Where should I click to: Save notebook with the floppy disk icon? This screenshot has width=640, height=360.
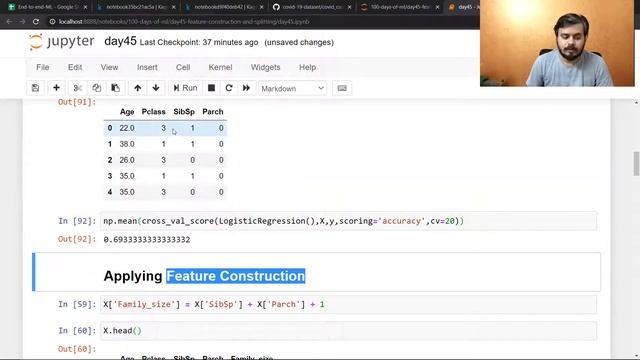(x=36, y=88)
